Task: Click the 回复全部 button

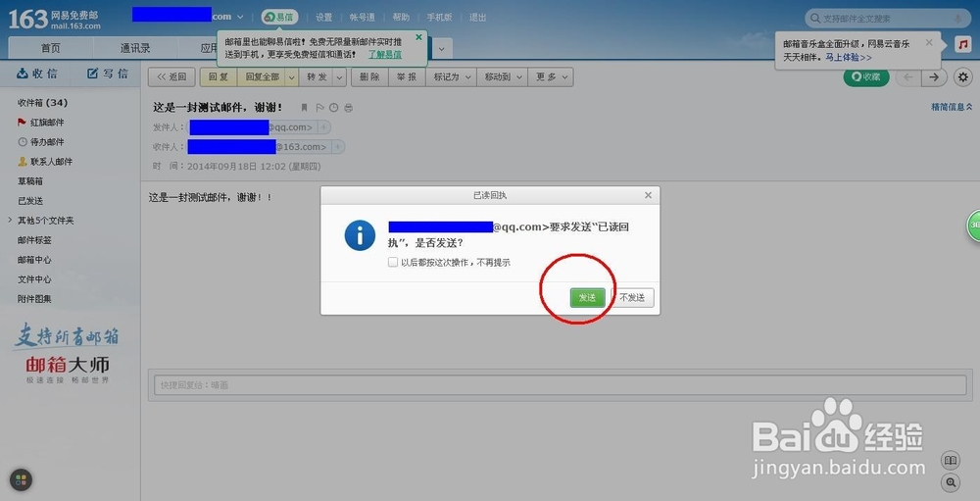Action: pos(262,76)
